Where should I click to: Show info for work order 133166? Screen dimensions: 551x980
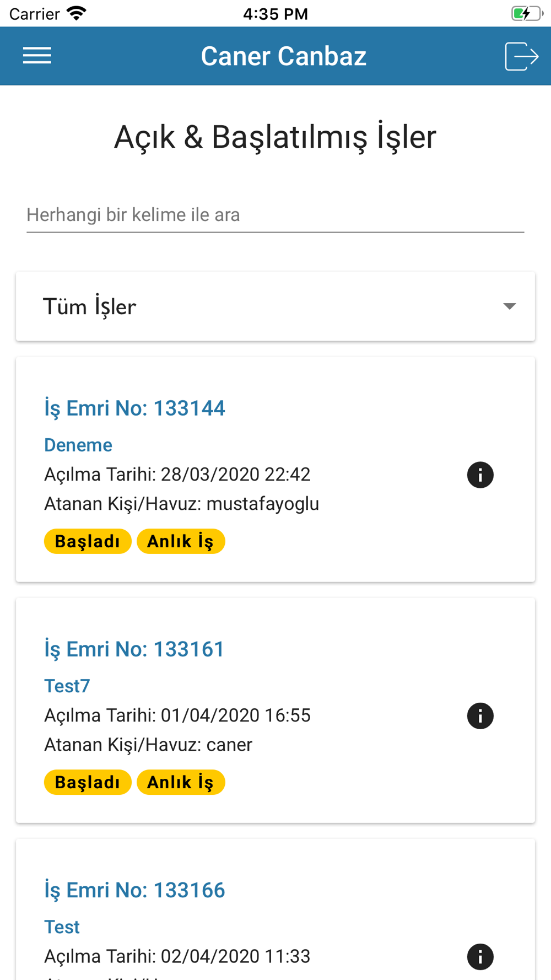[480, 956]
